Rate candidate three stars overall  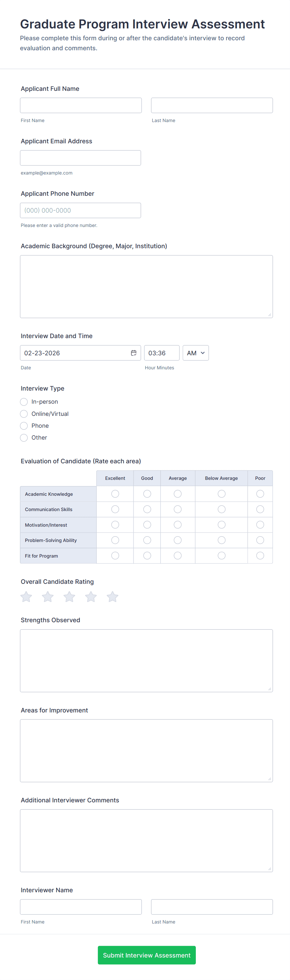click(x=69, y=597)
